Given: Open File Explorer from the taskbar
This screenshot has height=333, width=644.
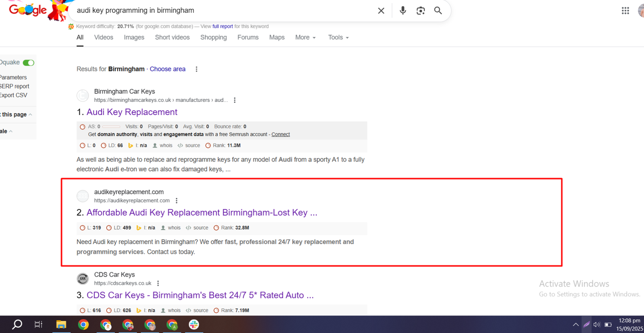Looking at the screenshot, I should click(x=61, y=325).
